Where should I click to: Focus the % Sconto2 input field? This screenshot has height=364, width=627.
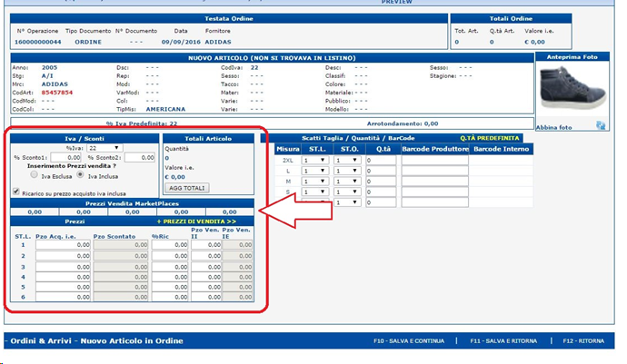(140, 157)
